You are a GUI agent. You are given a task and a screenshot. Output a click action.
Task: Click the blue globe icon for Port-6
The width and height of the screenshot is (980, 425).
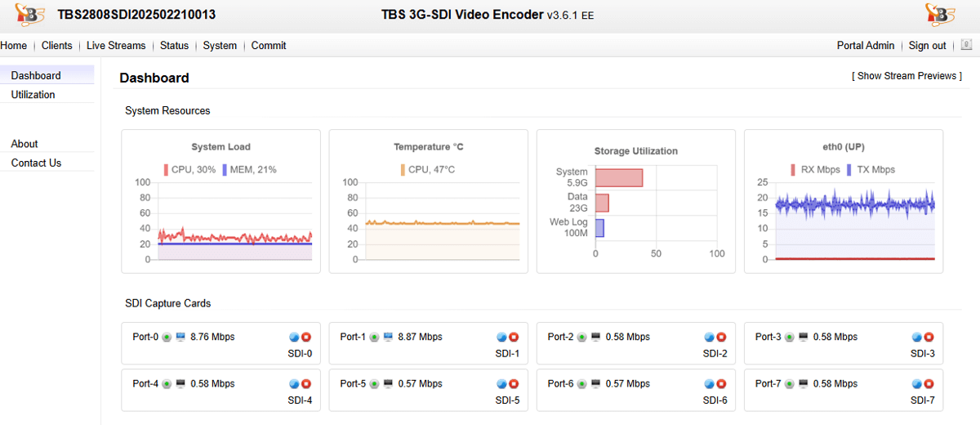pyautogui.click(x=710, y=384)
